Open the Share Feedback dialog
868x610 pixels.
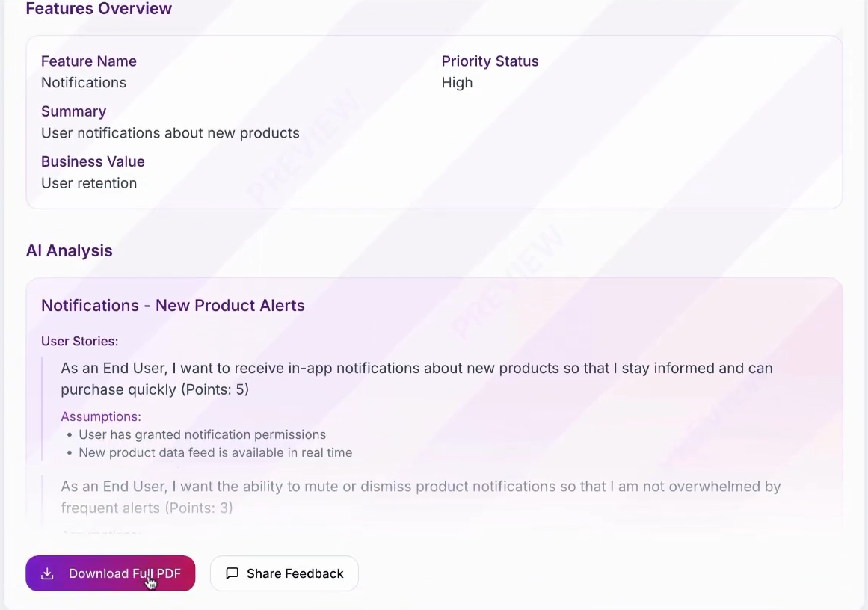(x=284, y=573)
